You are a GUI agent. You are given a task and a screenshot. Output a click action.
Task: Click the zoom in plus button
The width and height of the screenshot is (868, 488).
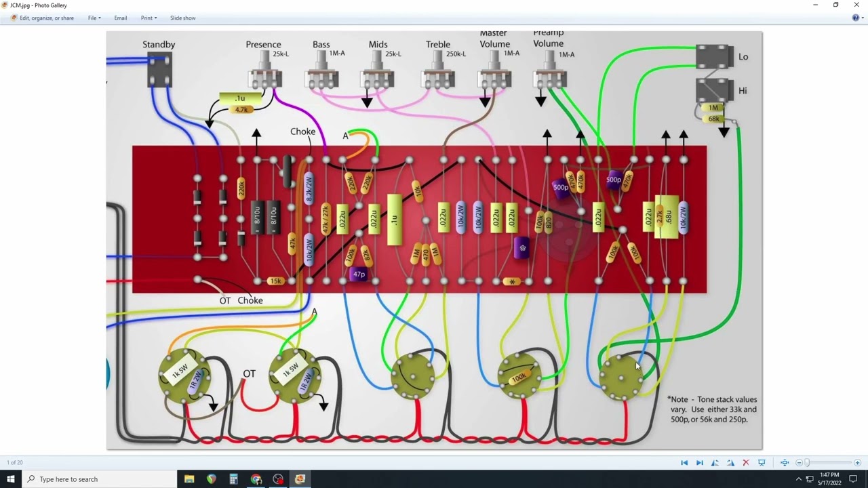pyautogui.click(x=857, y=463)
